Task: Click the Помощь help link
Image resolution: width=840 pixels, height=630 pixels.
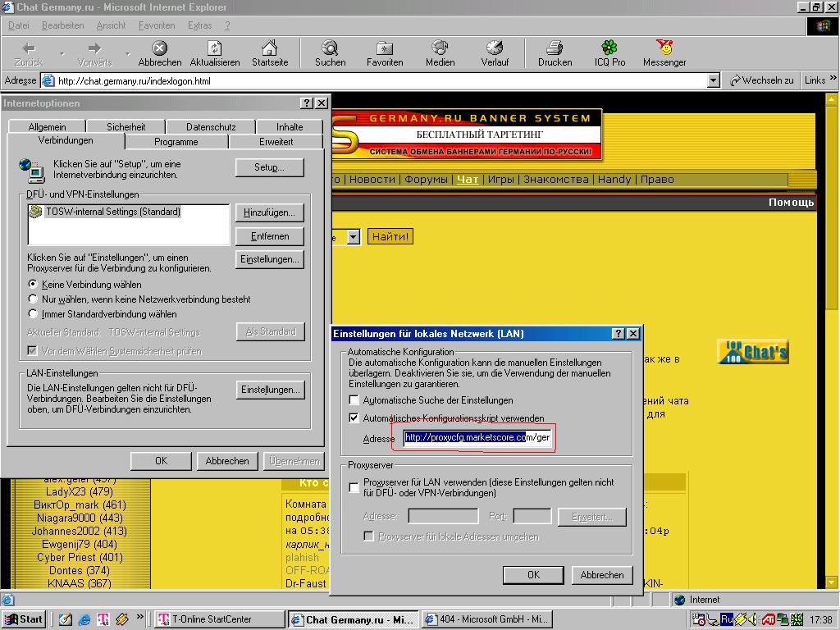Action: tap(791, 202)
